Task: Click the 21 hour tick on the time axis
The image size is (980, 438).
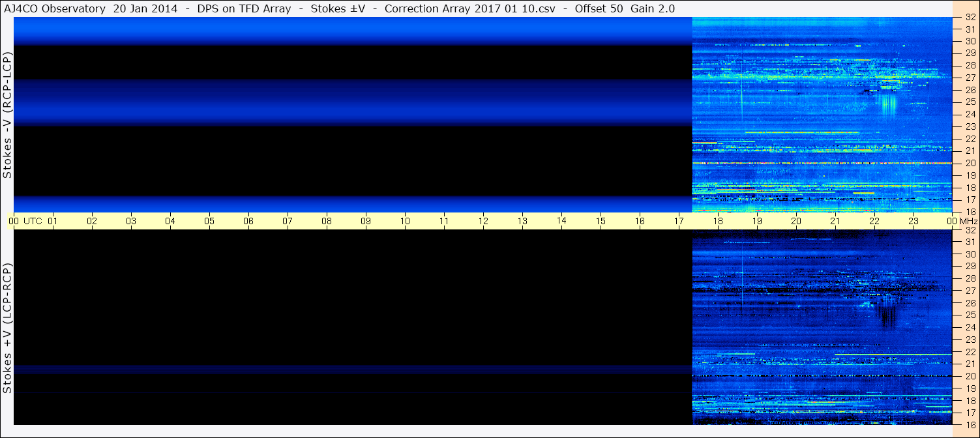Action: pos(835,221)
